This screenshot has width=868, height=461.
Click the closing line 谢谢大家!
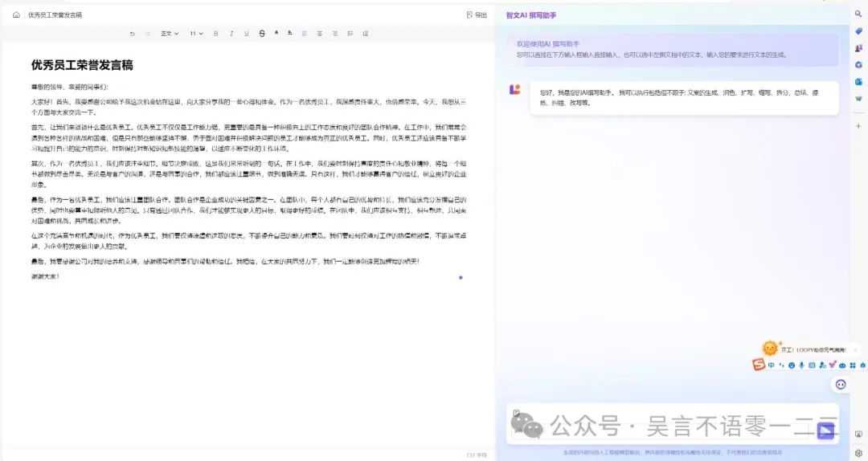(x=45, y=276)
